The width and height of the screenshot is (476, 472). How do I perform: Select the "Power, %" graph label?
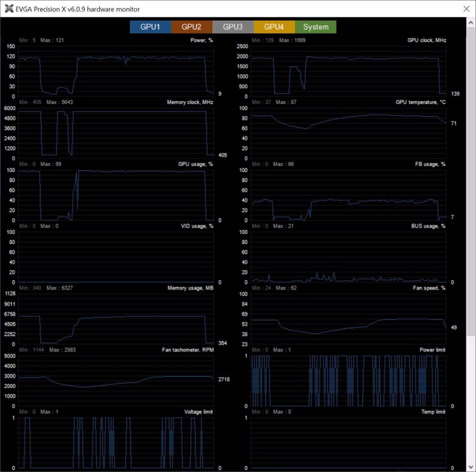pyautogui.click(x=201, y=40)
